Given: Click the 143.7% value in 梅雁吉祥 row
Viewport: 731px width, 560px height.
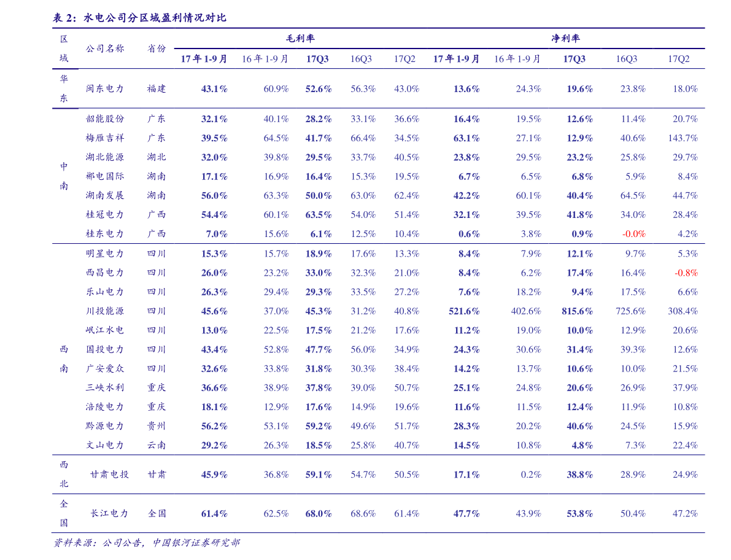Looking at the screenshot, I should click(x=683, y=138).
